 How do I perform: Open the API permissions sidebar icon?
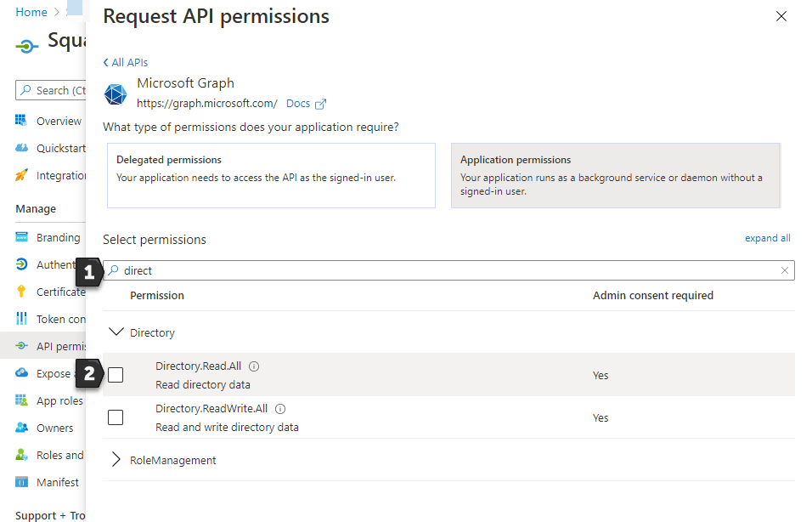point(21,346)
